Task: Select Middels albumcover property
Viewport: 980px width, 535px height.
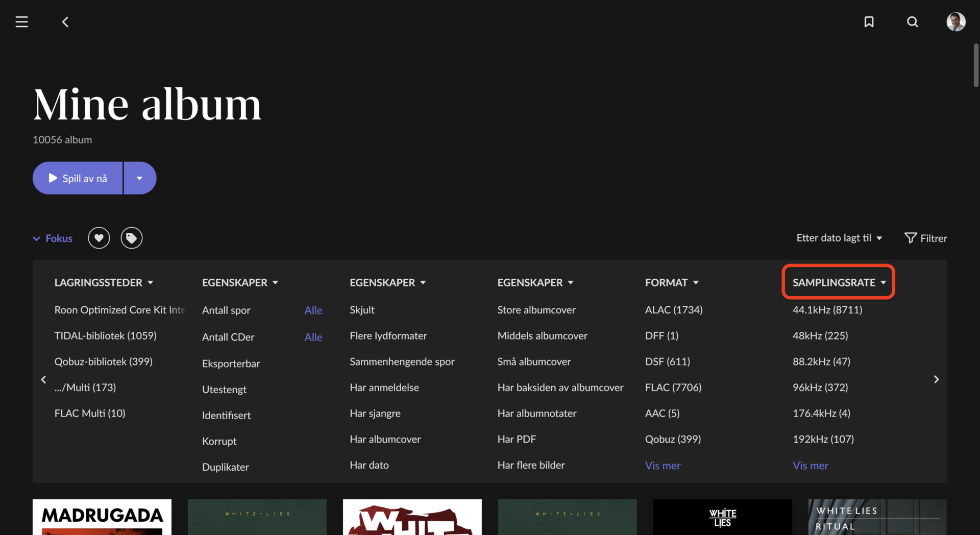Action: click(x=543, y=336)
